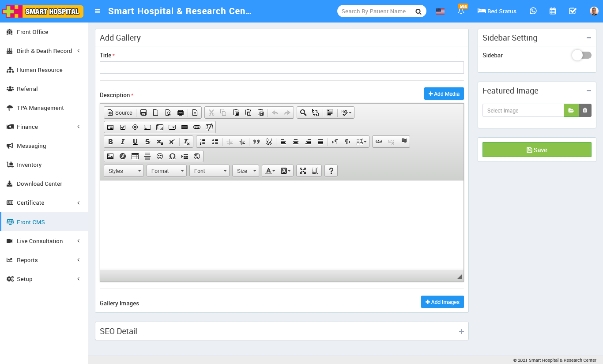This screenshot has height=364, width=603.
Task: Open the text color picker
Action: click(x=270, y=171)
